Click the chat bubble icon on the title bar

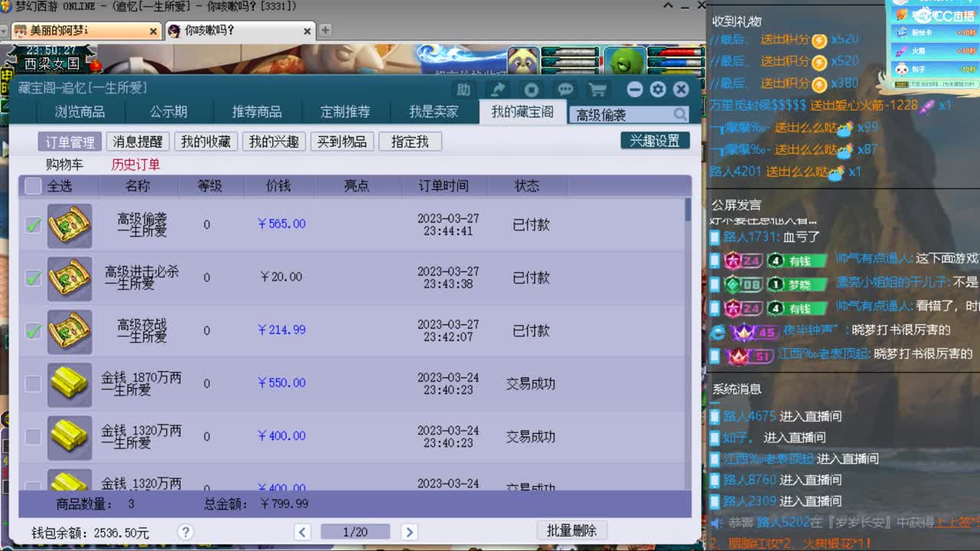click(x=566, y=89)
